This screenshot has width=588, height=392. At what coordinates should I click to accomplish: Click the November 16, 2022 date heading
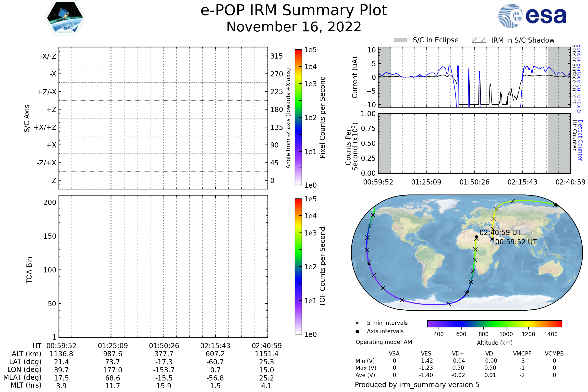[x=294, y=27]
